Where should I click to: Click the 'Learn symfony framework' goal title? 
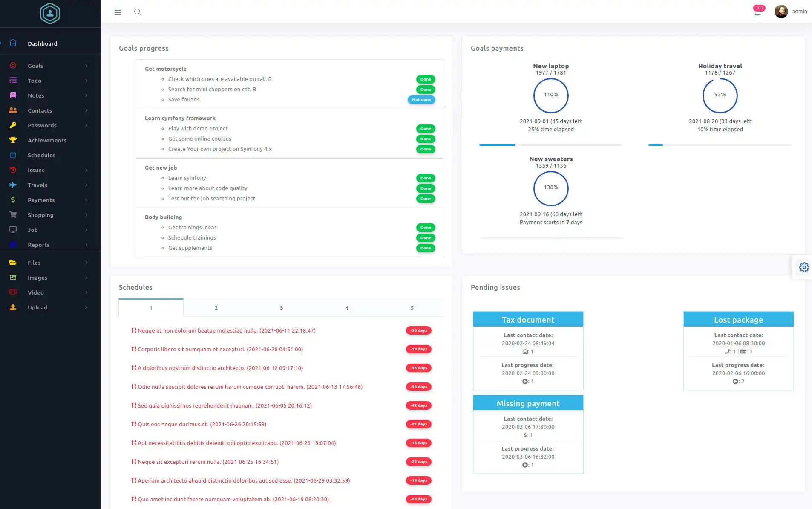[180, 118]
